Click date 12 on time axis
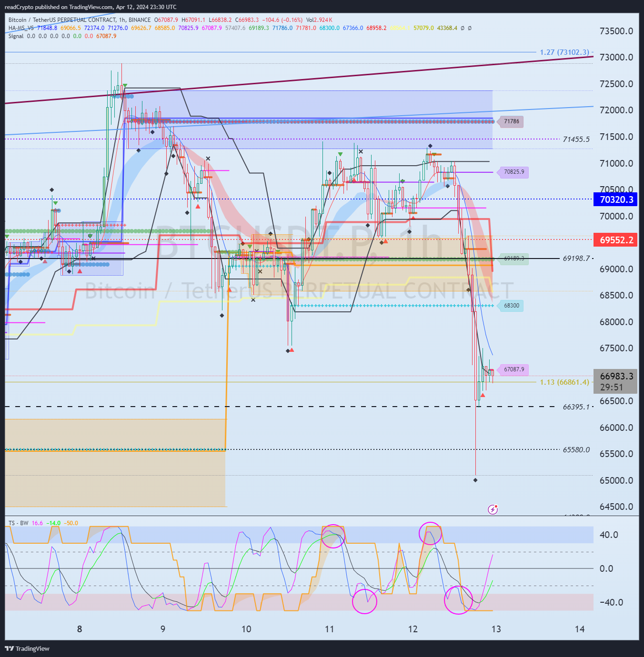The height and width of the screenshot is (657, 644). 413,629
